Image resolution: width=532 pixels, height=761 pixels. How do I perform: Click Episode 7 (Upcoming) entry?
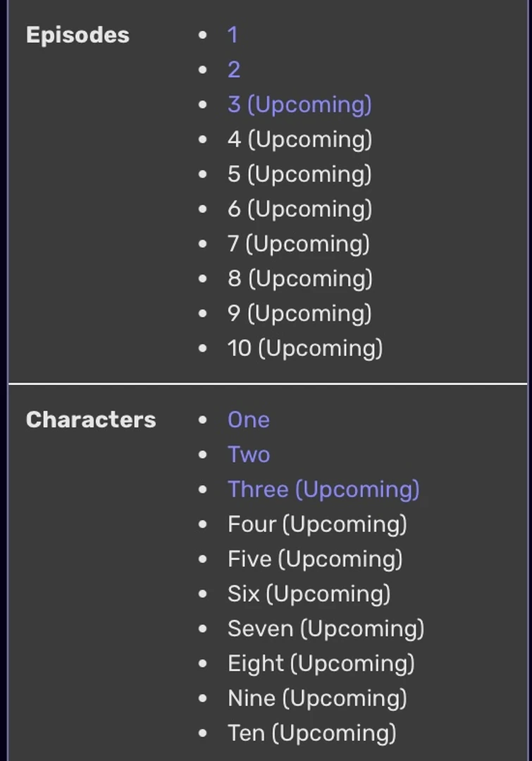coord(299,244)
